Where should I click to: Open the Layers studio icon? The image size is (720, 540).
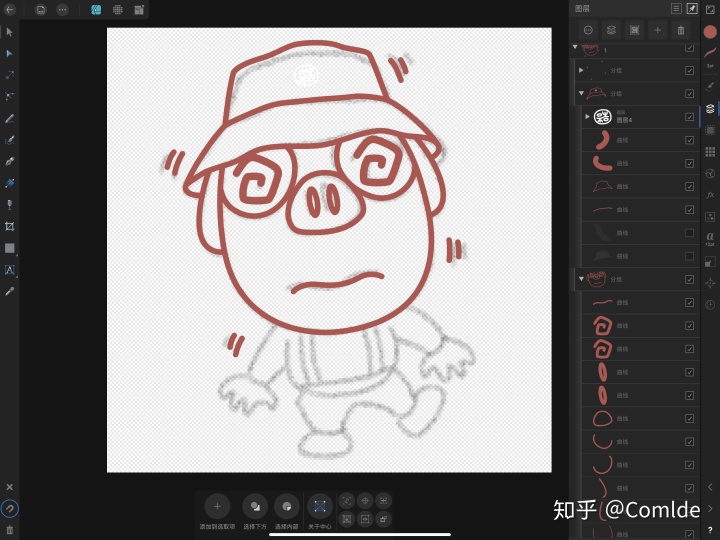click(710, 108)
